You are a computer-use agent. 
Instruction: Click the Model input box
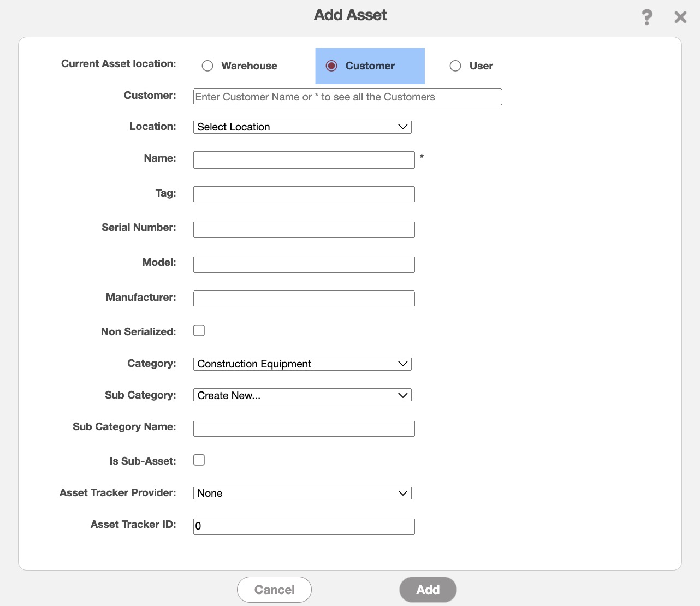[x=304, y=264]
